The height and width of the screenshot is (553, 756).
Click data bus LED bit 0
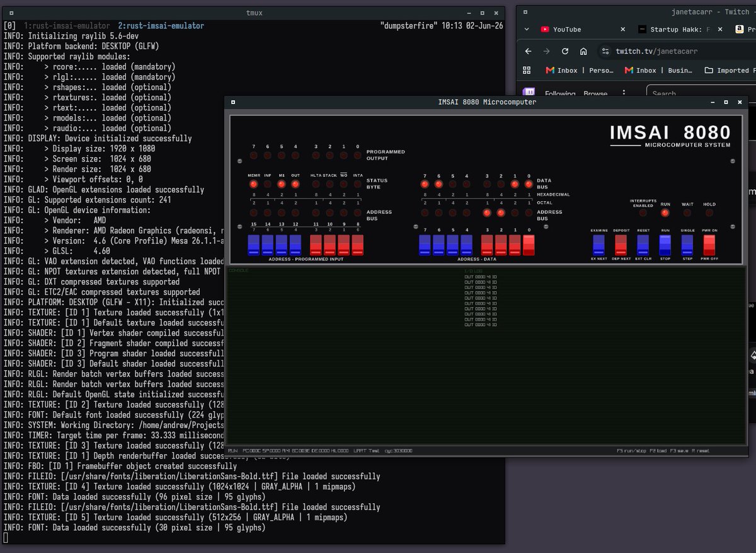(529, 184)
